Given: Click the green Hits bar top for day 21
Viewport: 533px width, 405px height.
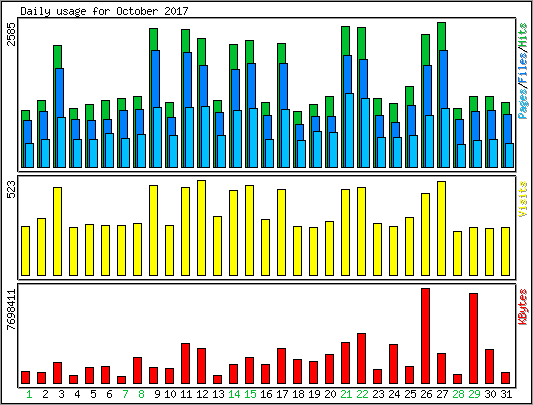Looking at the screenshot, I should (346, 41).
